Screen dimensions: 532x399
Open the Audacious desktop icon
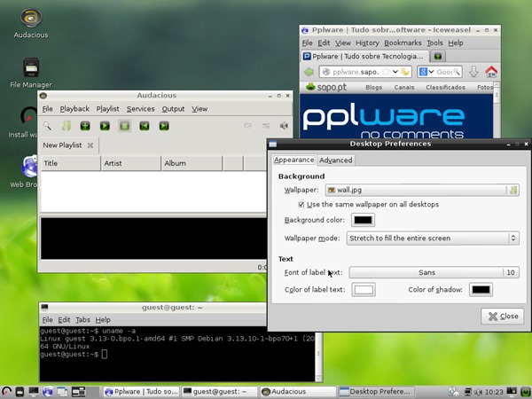(x=31, y=23)
